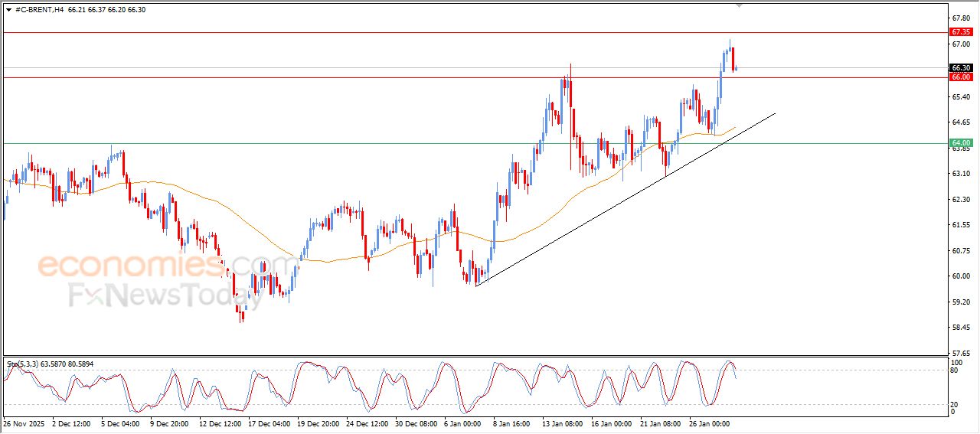Click the last red candle at the peak

[x=733, y=58]
